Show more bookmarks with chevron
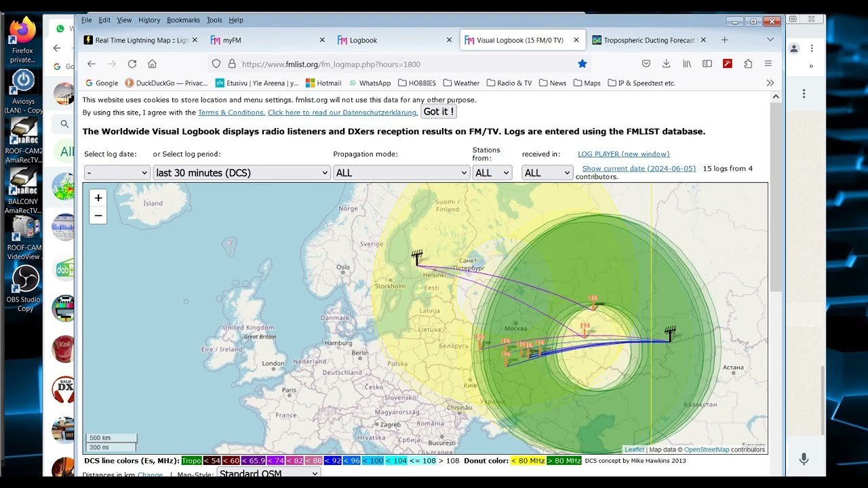The height and width of the screenshot is (488, 868). pyautogui.click(x=770, y=83)
